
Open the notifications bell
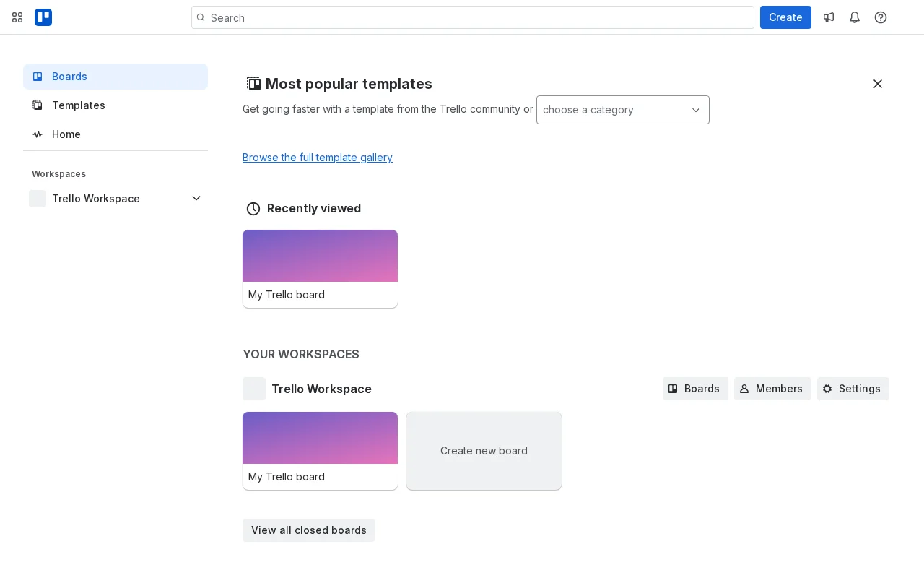tap(855, 17)
